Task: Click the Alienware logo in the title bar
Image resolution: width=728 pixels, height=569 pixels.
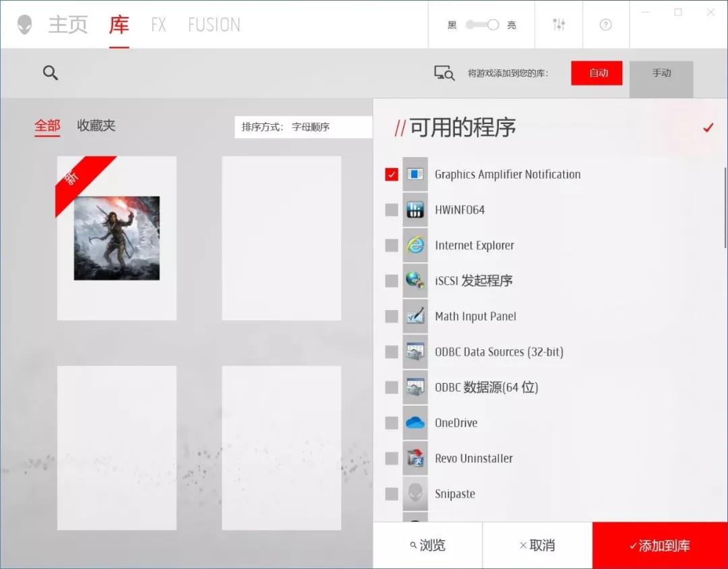Action: 23,24
